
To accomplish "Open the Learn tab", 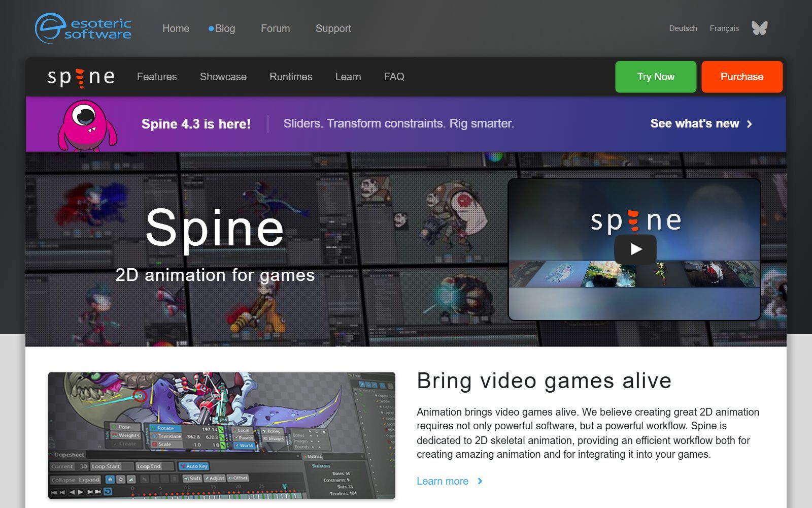I will point(348,77).
